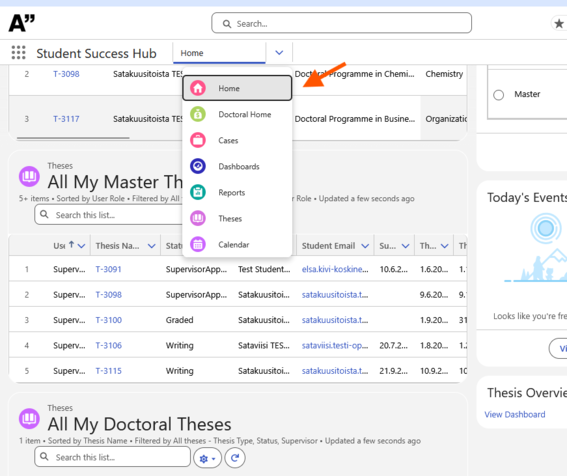Viewport: 567px width, 476px height.
Task: Click the Dashboards gauge icon
Action: pos(198,166)
